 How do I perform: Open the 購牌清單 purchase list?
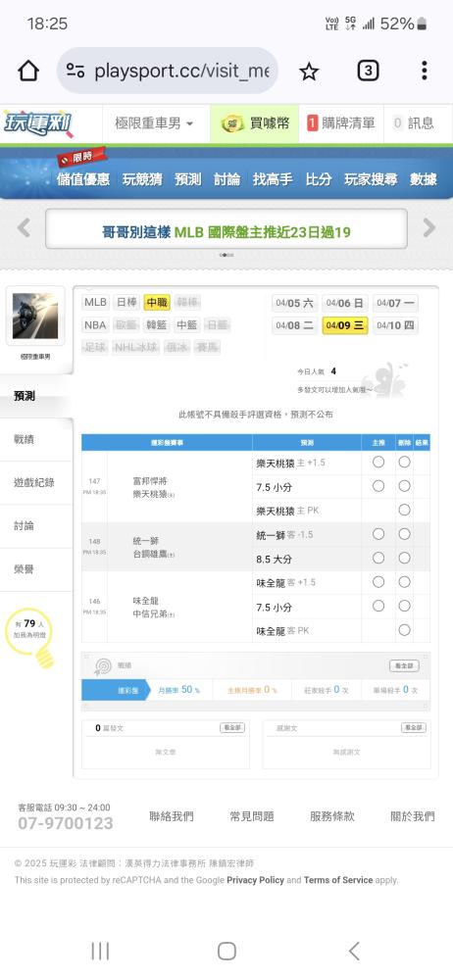pos(340,123)
